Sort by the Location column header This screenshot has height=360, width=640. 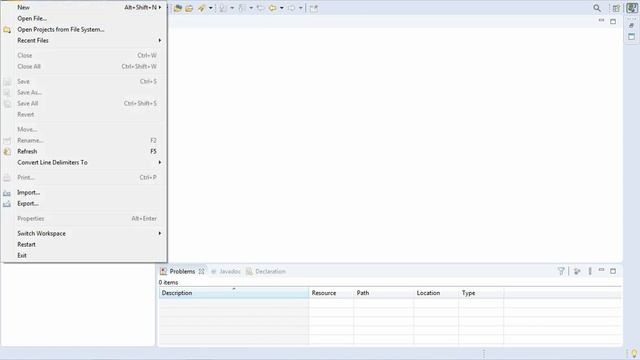436,293
